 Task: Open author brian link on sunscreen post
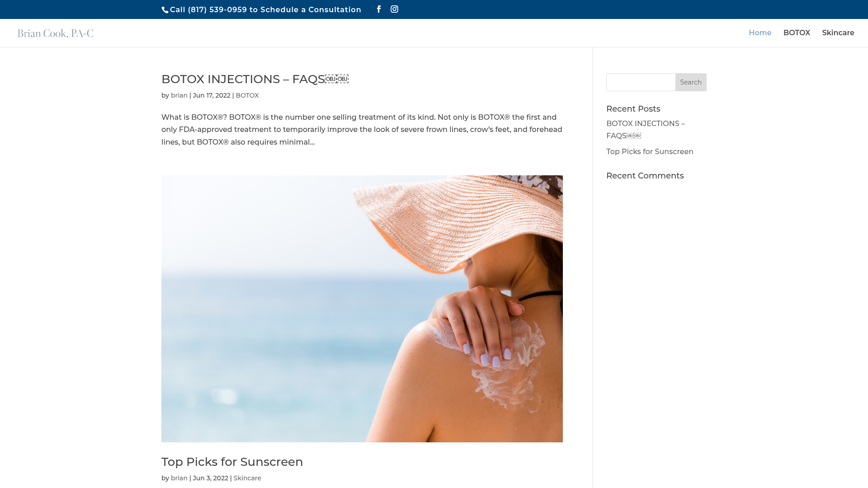point(179,478)
